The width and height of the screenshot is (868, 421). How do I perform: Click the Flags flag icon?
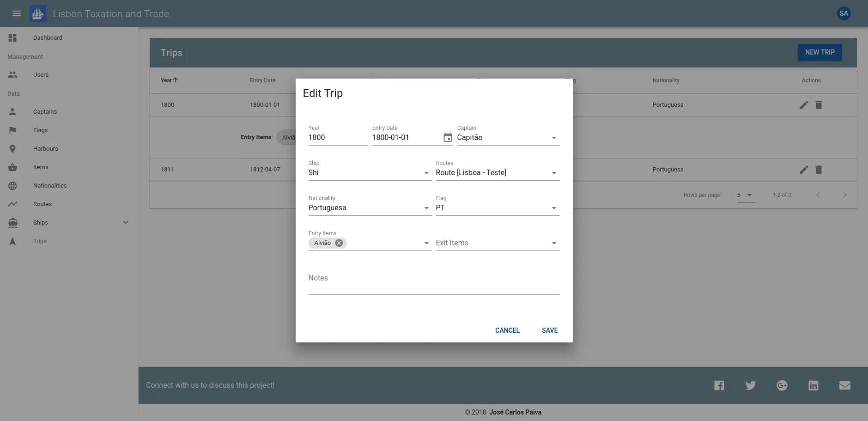point(12,130)
